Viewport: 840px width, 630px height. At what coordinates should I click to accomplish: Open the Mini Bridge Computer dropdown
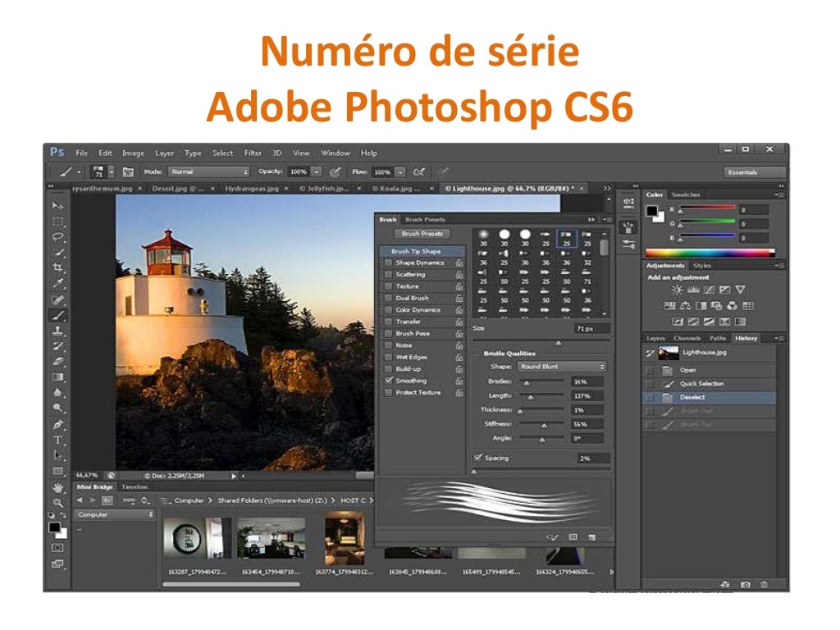tap(115, 515)
